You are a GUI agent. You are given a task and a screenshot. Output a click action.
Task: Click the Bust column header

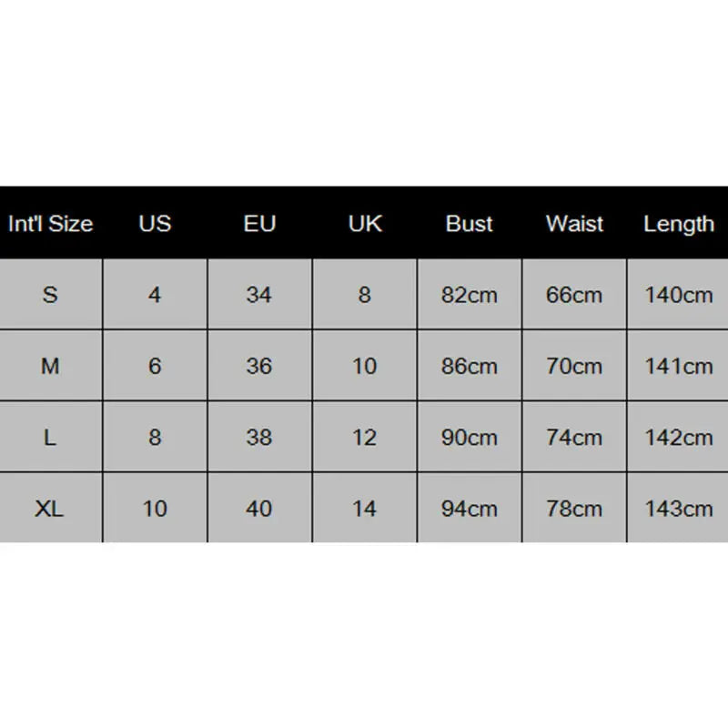[x=470, y=224]
